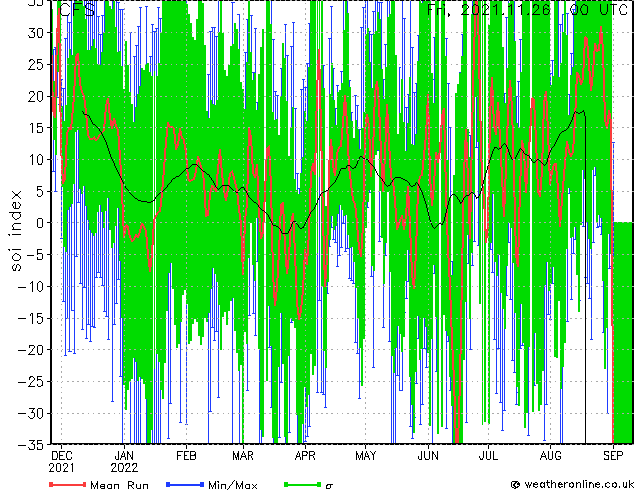This screenshot has width=634, height=490.
Task: Click the Mean Run legend text
Action: [x=120, y=485]
